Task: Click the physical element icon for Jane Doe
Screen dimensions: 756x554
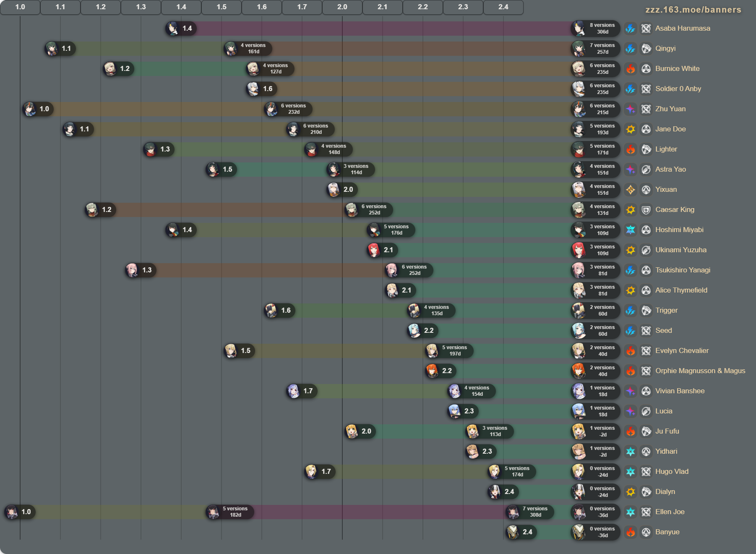Action: coord(630,129)
